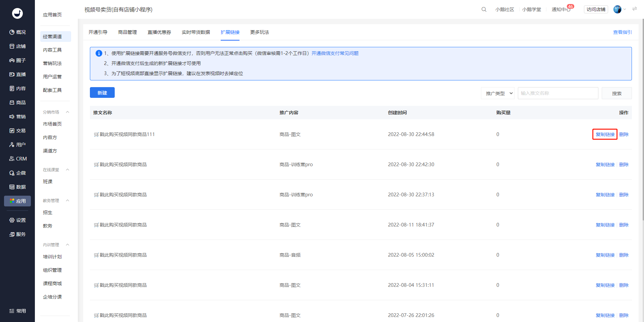Open the 数据 data sidebar icon
644x322 pixels.
pyautogui.click(x=12, y=187)
